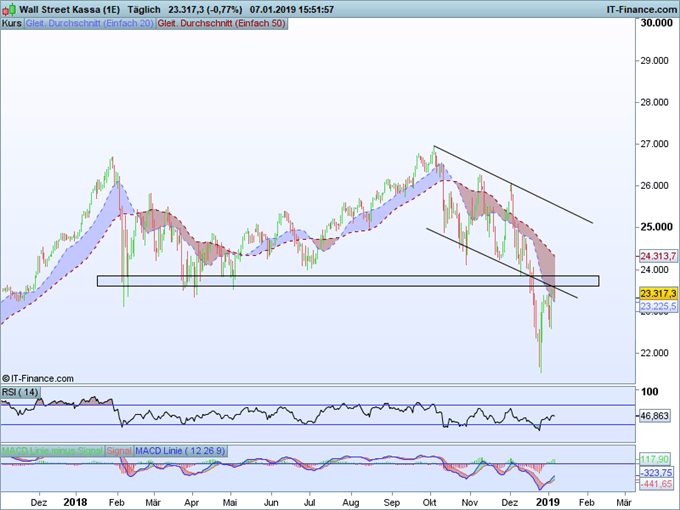This screenshot has width=680, height=510.
Task: Click the Mär label after the first Feb
Action: pyautogui.click(x=153, y=502)
